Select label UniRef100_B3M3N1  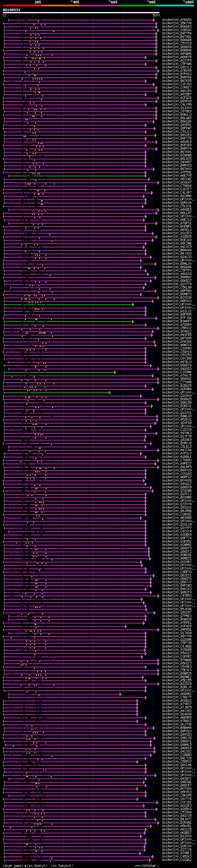(x=177, y=822)
